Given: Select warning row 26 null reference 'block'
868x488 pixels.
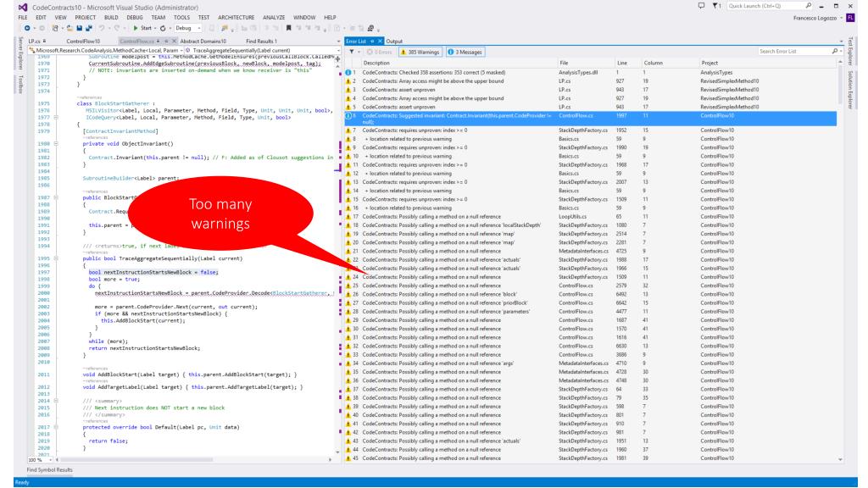Looking at the screenshot, I should 590,294.
